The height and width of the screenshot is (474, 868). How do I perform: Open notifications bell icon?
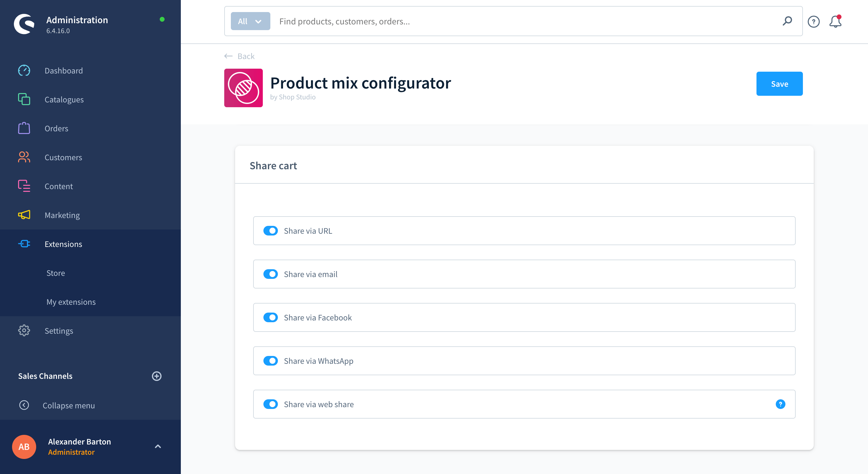tap(835, 22)
